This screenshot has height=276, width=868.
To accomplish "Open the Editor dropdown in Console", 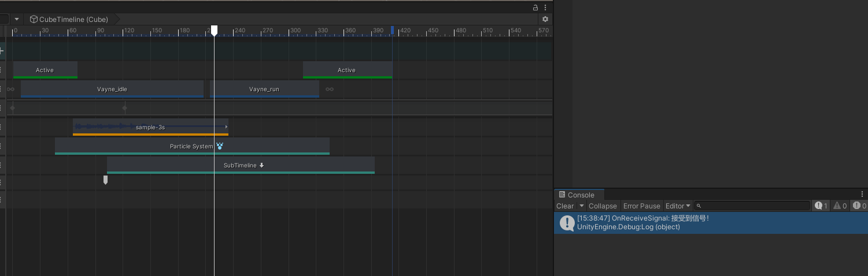I will (678, 206).
